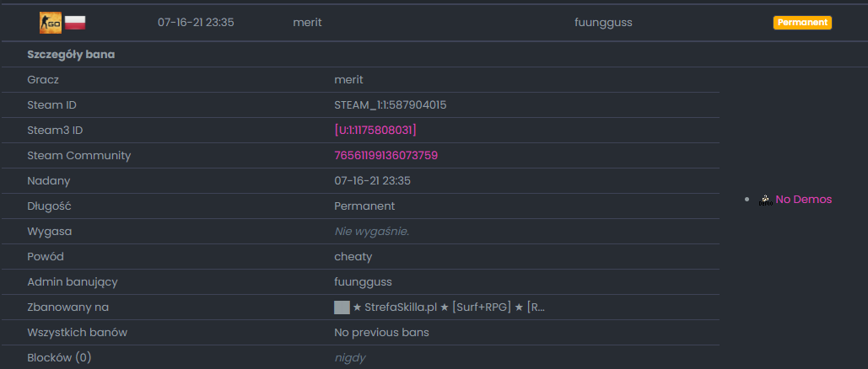This screenshot has height=369, width=868.
Task: Click admin name fuungguss in header row
Action: [603, 23]
